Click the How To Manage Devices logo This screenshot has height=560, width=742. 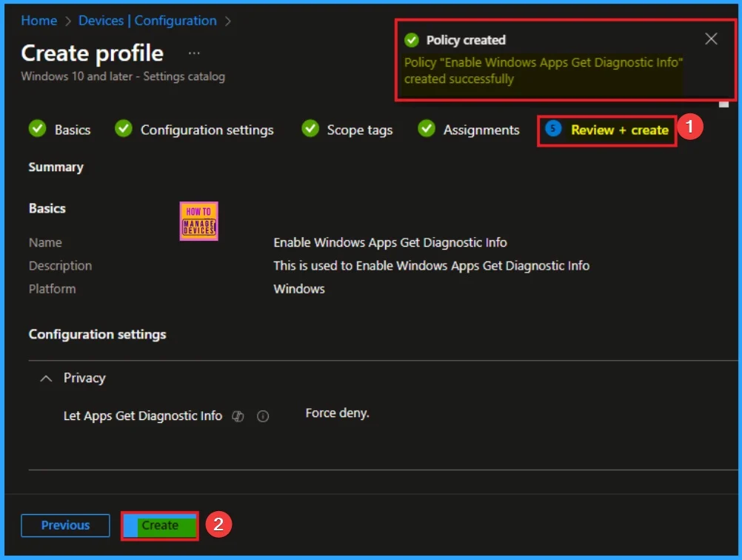[x=198, y=221]
